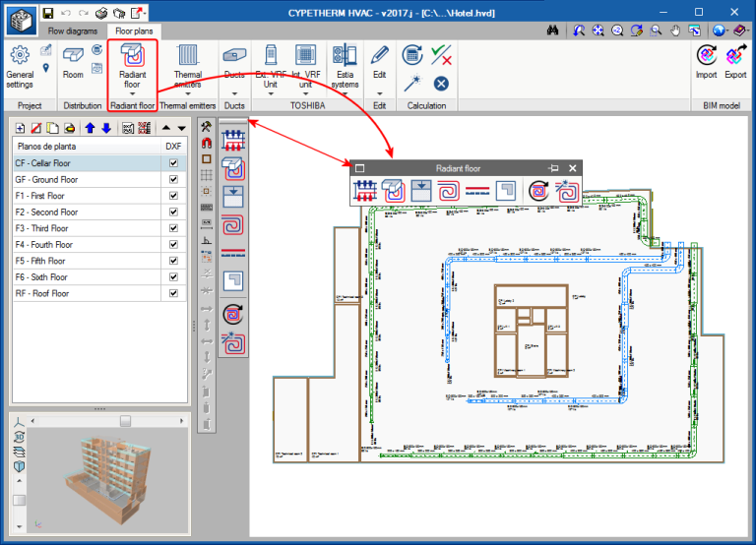Open the quick access toolbar dropdown arrow

145,13
